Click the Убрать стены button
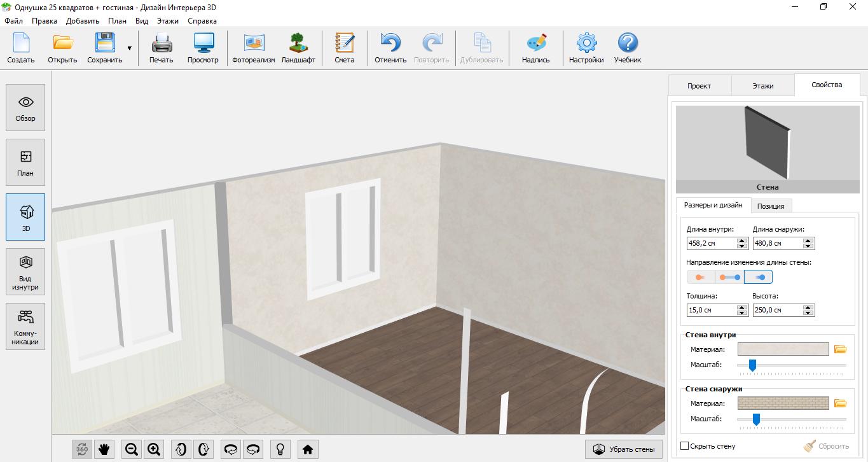868x462 pixels. click(x=624, y=449)
